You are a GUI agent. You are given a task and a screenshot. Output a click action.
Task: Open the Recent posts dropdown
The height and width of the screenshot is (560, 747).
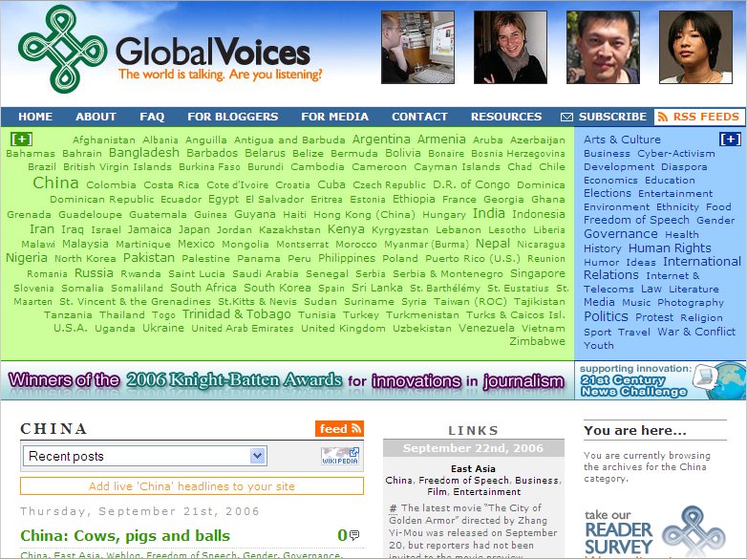coord(145,456)
